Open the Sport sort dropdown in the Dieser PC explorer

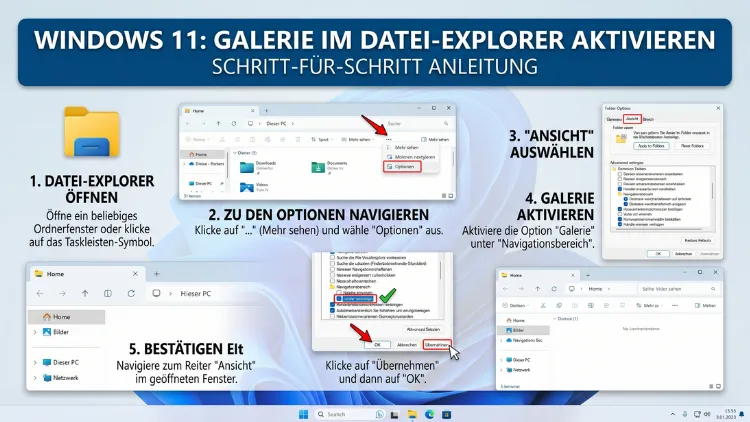[x=321, y=140]
